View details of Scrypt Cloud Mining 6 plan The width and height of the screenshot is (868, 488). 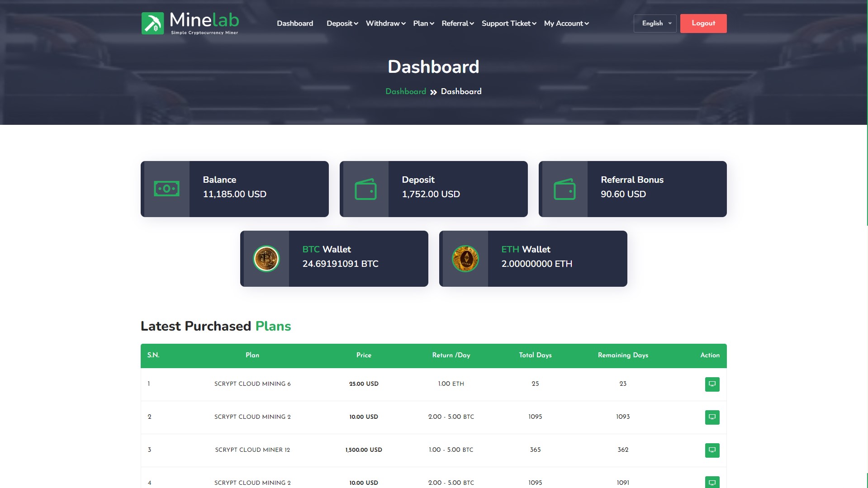[712, 384]
